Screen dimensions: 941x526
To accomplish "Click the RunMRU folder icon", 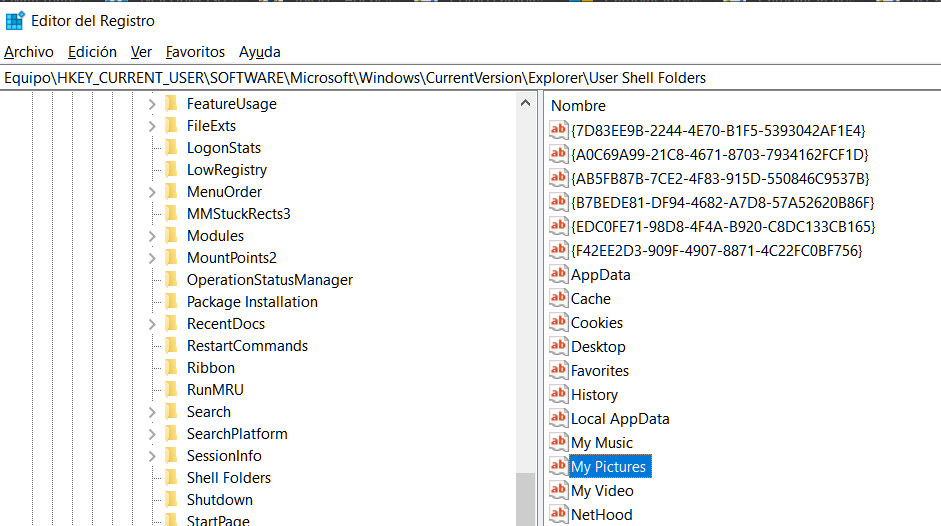I will coord(171,389).
